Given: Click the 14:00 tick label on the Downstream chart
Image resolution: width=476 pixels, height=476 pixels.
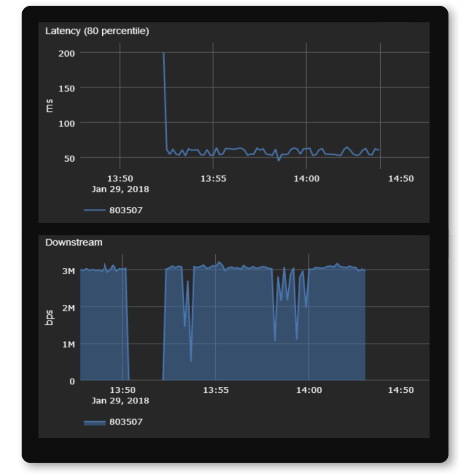Looking at the screenshot, I should tap(310, 390).
